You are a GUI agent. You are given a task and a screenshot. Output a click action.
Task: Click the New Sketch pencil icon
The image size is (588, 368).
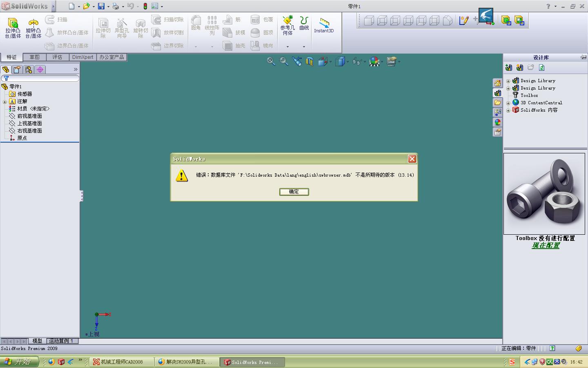(x=463, y=20)
